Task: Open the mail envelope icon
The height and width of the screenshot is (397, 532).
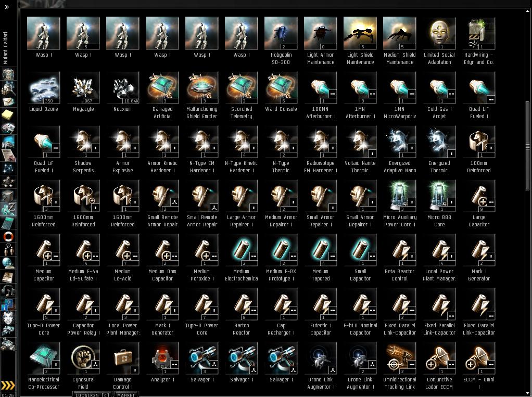Action: point(8,101)
